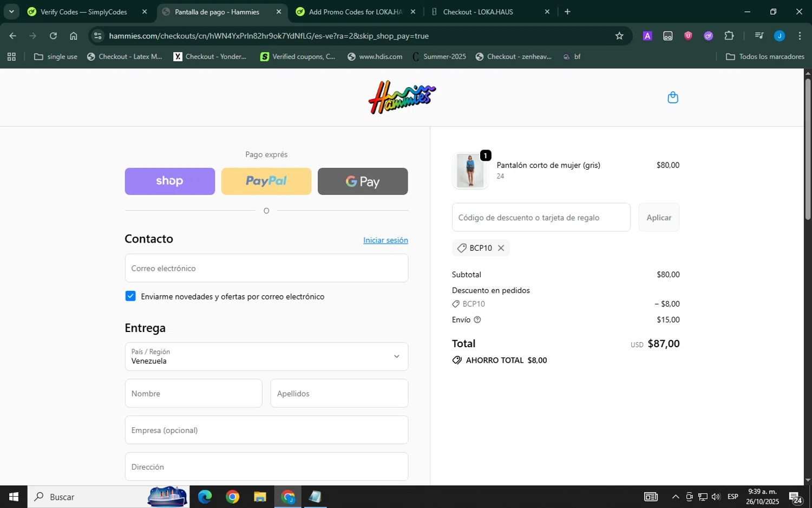Click the ESP language indicator
The height and width of the screenshot is (508, 812).
(732, 497)
